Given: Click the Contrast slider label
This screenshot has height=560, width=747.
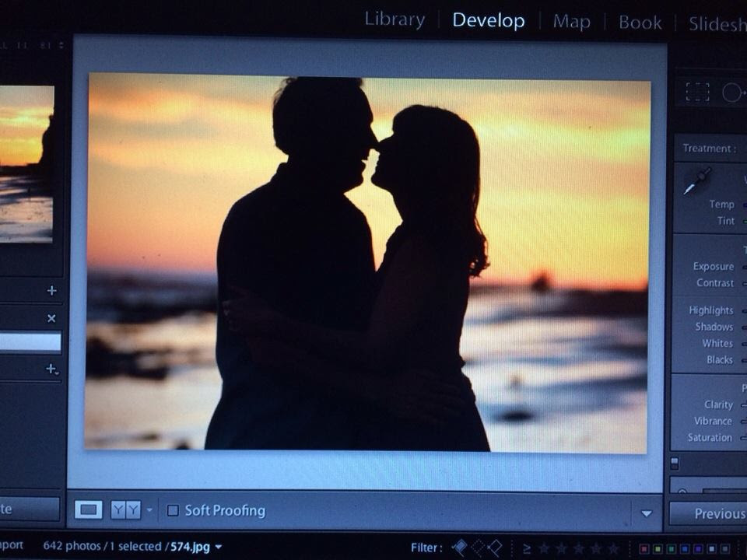Looking at the screenshot, I should click(715, 283).
